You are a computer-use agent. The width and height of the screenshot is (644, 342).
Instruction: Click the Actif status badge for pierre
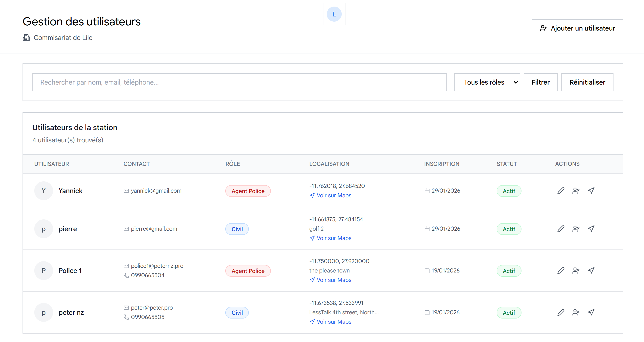[x=509, y=229]
